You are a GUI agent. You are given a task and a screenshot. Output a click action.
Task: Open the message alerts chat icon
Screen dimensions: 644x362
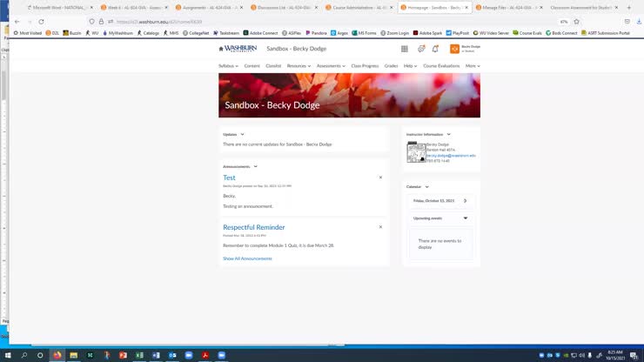[x=421, y=49]
